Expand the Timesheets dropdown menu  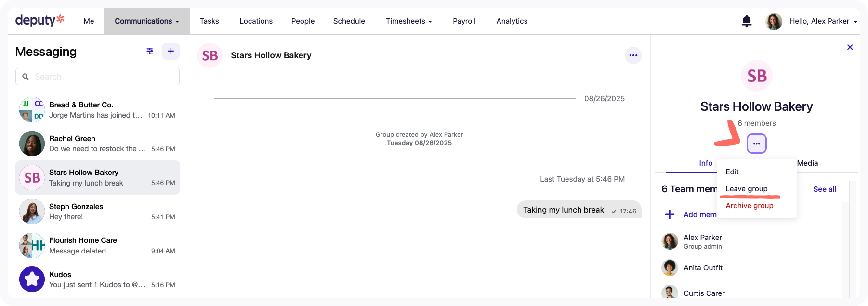pyautogui.click(x=408, y=21)
